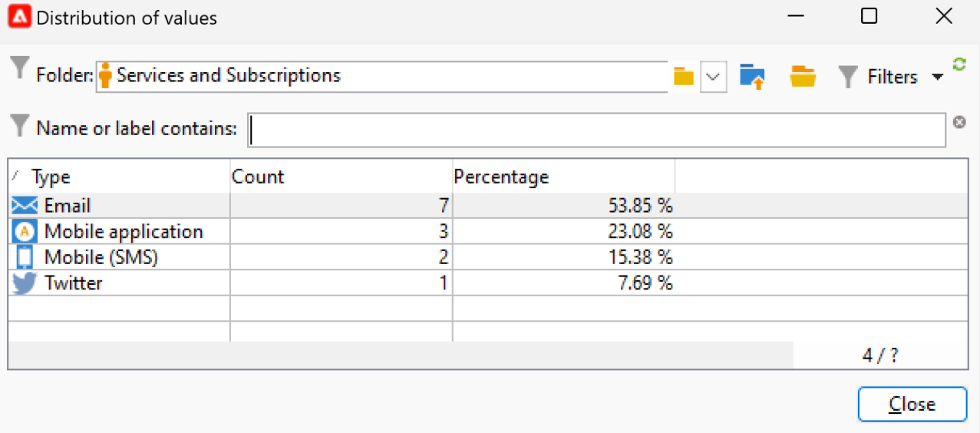This screenshot has height=433, width=980.
Task: Click the funnel icon beside the Folder label
Action: click(x=20, y=69)
